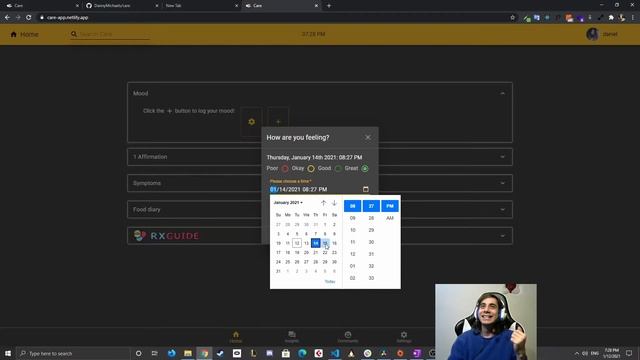
Task: Open File Explorer from the taskbar
Action: [188, 353]
